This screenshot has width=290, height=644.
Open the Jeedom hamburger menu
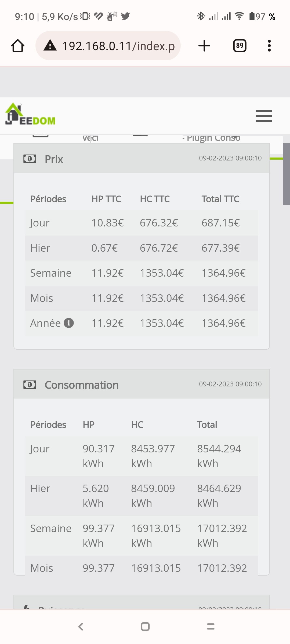[263, 116]
